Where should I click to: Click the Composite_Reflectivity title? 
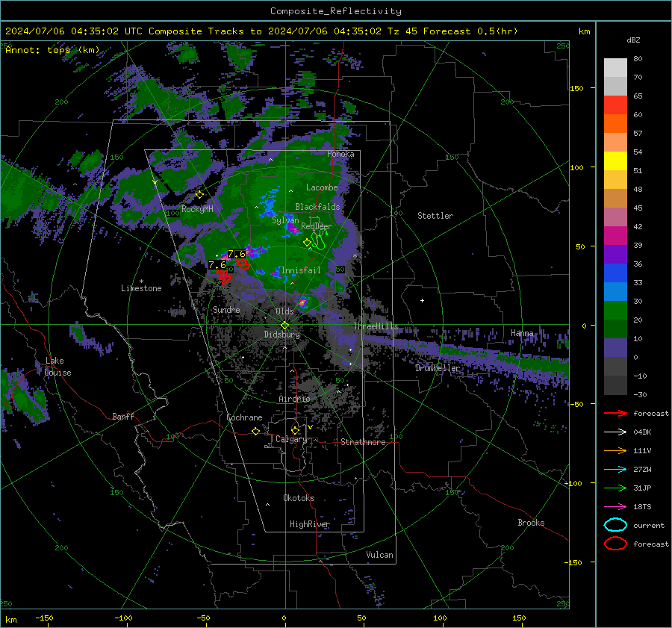[335, 11]
